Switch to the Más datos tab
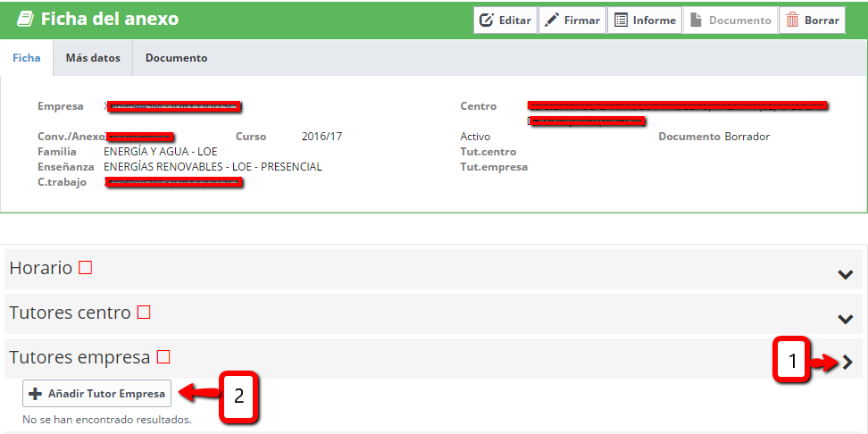Screen dimensions: 868x434 (x=93, y=58)
